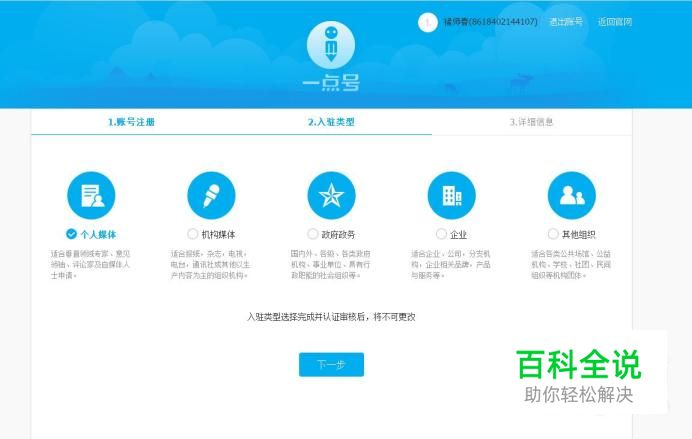This screenshot has width=692, height=439.
Task: Open the 3.详细信息 step tab
Action: (531, 122)
